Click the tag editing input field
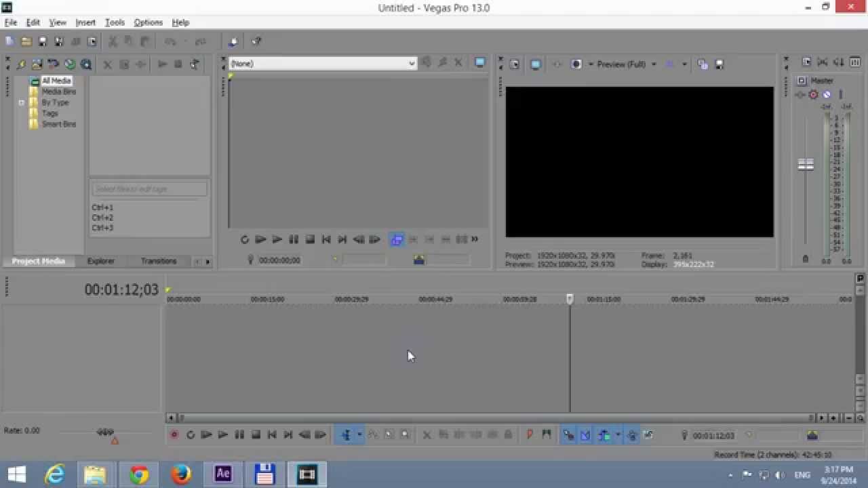Viewport: 868px width, 488px height. pyautogui.click(x=150, y=189)
